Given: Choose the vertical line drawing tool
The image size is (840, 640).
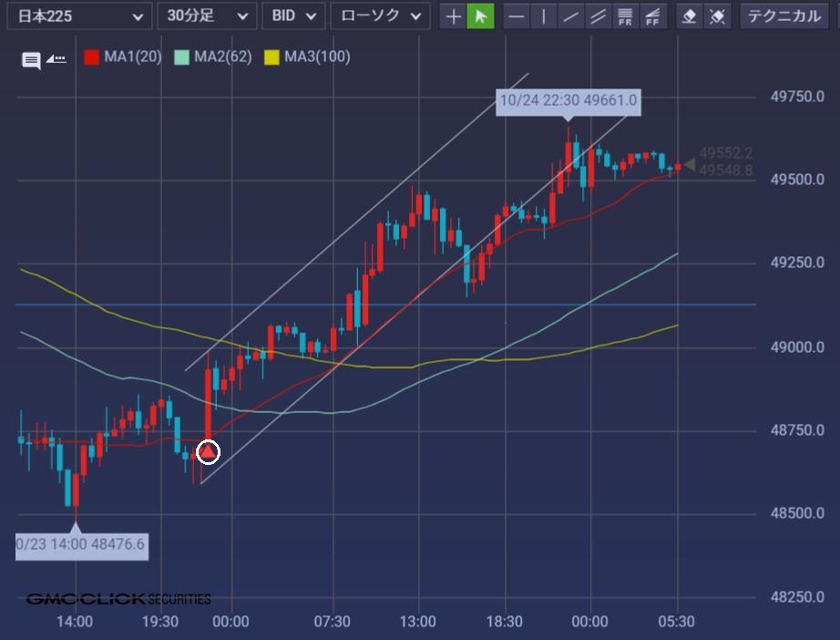Looking at the screenshot, I should pos(544,16).
